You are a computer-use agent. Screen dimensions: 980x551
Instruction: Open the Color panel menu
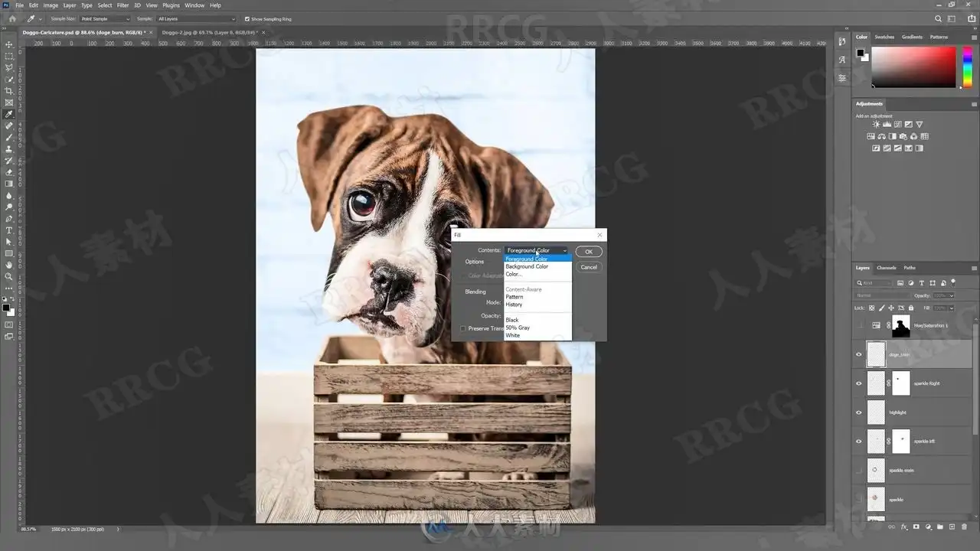pyautogui.click(x=974, y=37)
